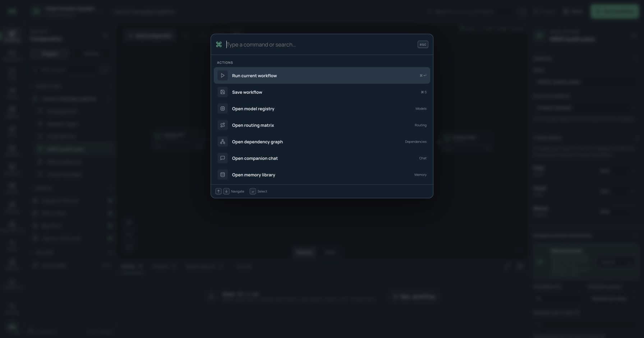Viewport: 644px width, 338px height.
Task: Click the database icon for memory library
Action: [222, 175]
